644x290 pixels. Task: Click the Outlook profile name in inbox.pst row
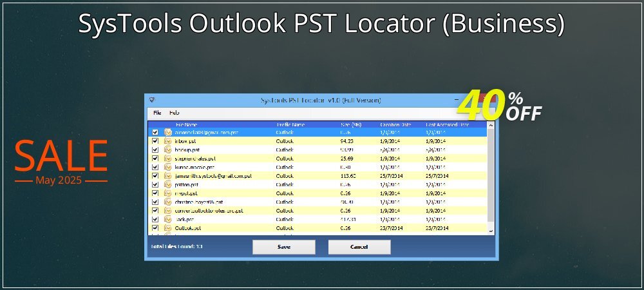[x=285, y=141]
